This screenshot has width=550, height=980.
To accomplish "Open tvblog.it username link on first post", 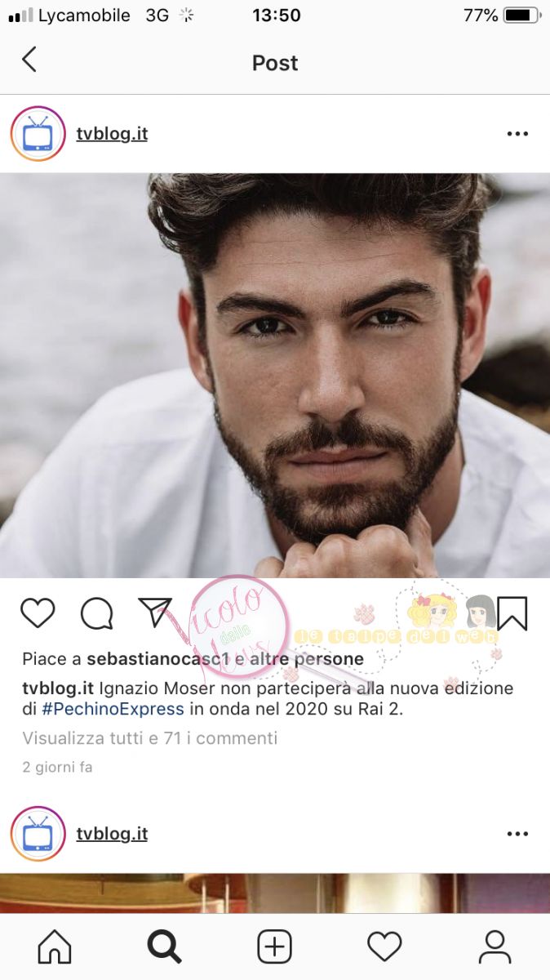I will 112,134.
